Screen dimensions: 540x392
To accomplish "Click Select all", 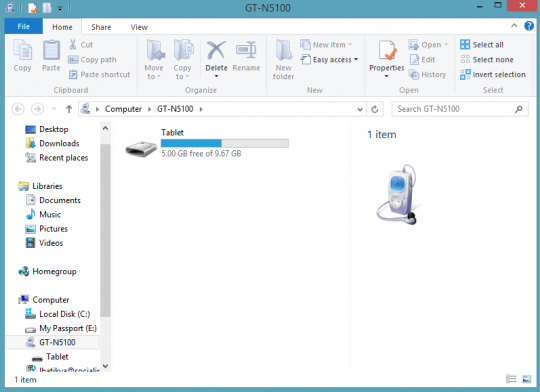I will pos(482,44).
